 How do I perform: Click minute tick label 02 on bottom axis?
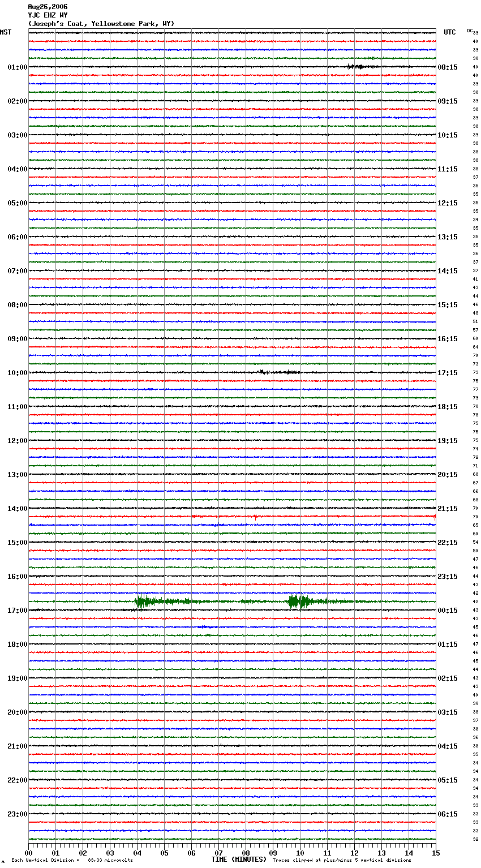[83, 853]
